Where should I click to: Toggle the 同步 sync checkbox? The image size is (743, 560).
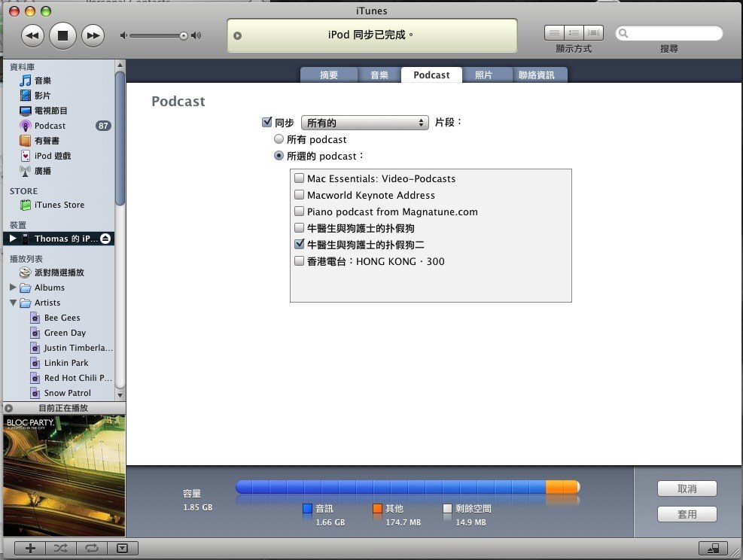tap(266, 122)
